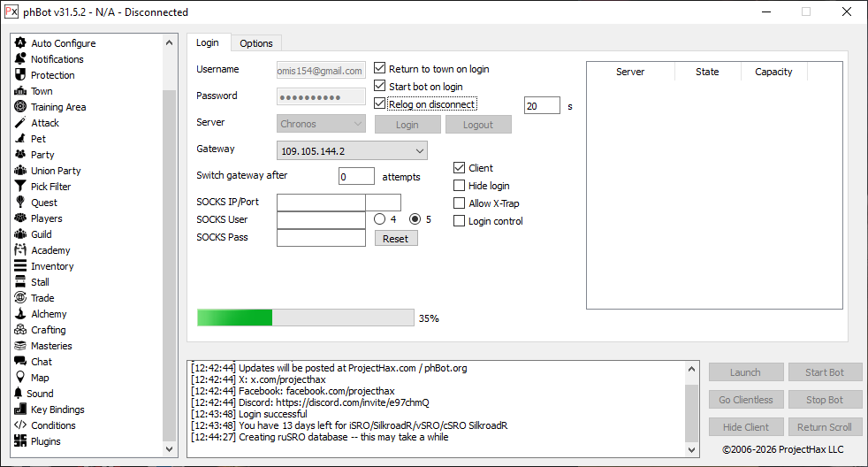Screen dimensions: 868x467
Task: Select the Login tab
Action: pyautogui.click(x=208, y=42)
